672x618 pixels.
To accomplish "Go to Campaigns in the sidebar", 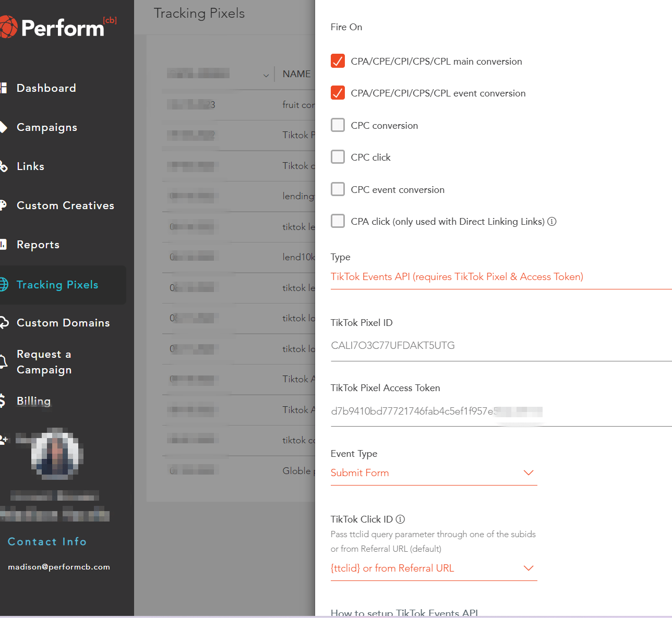I will pyautogui.click(x=46, y=127).
